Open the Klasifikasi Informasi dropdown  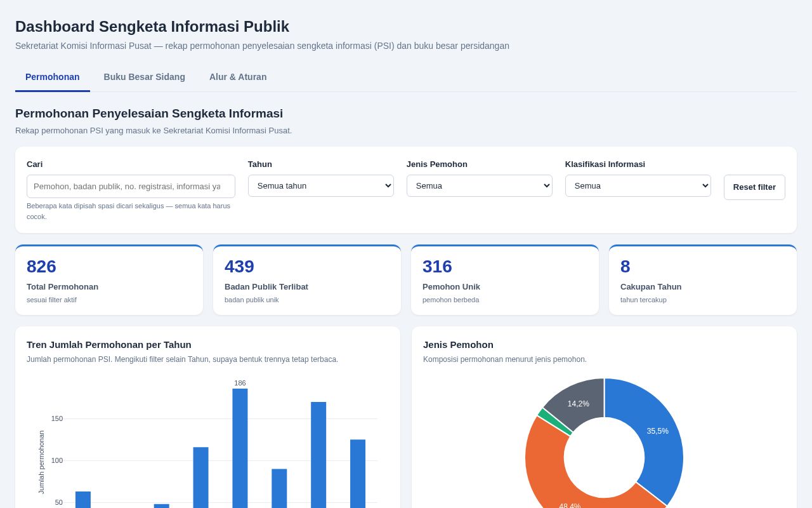tap(638, 185)
